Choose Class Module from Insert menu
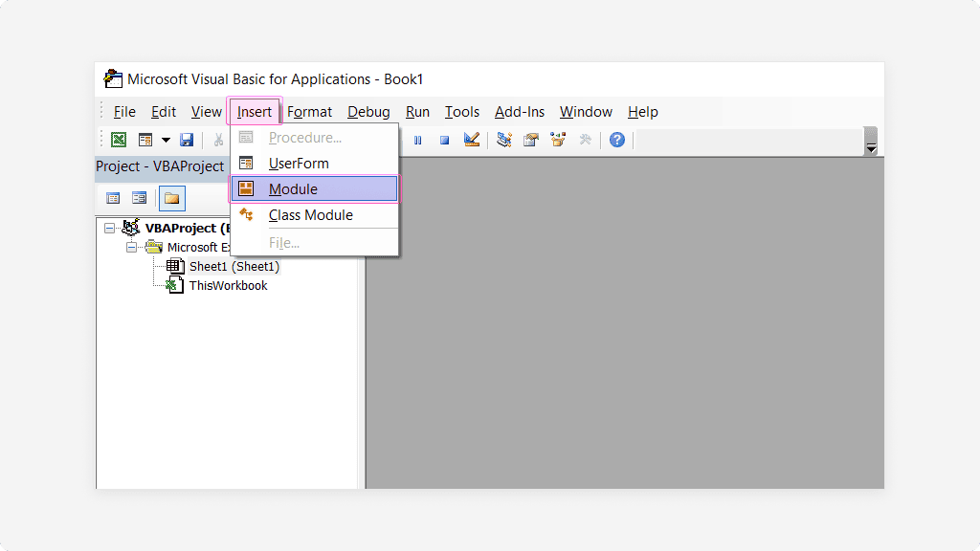The image size is (980, 551). click(314, 215)
